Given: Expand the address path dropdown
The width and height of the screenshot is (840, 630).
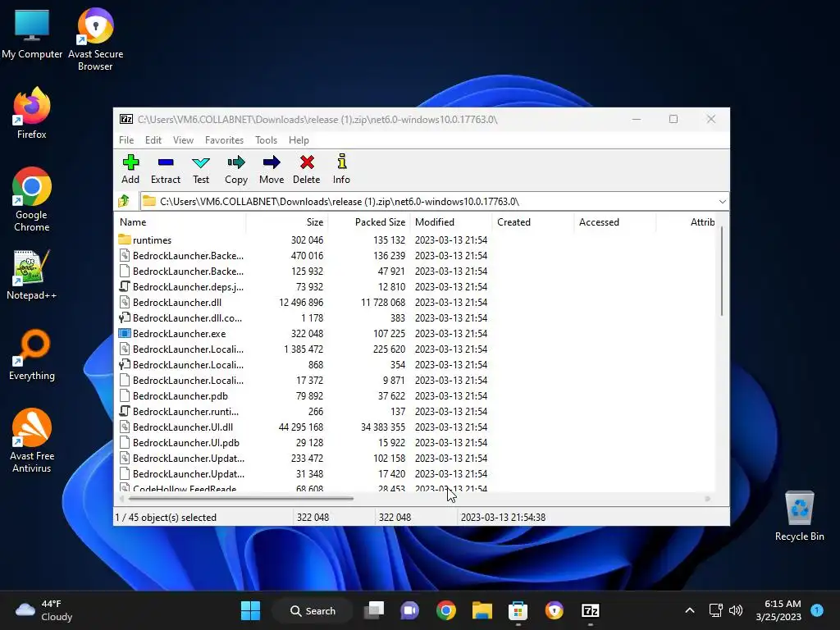Looking at the screenshot, I should 722,202.
